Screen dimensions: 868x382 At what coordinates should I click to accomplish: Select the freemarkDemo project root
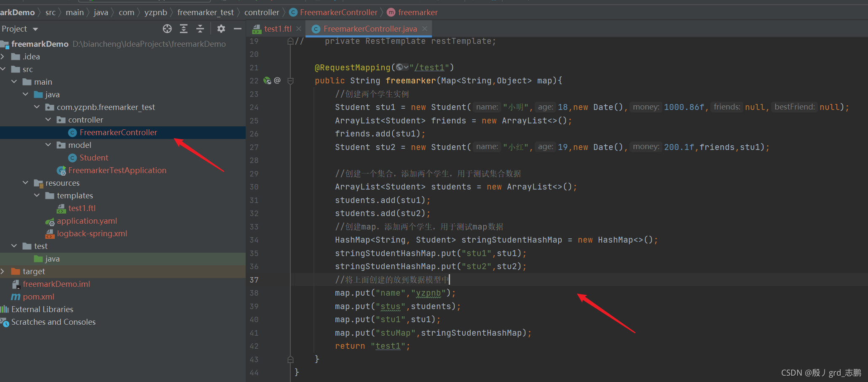(40, 44)
